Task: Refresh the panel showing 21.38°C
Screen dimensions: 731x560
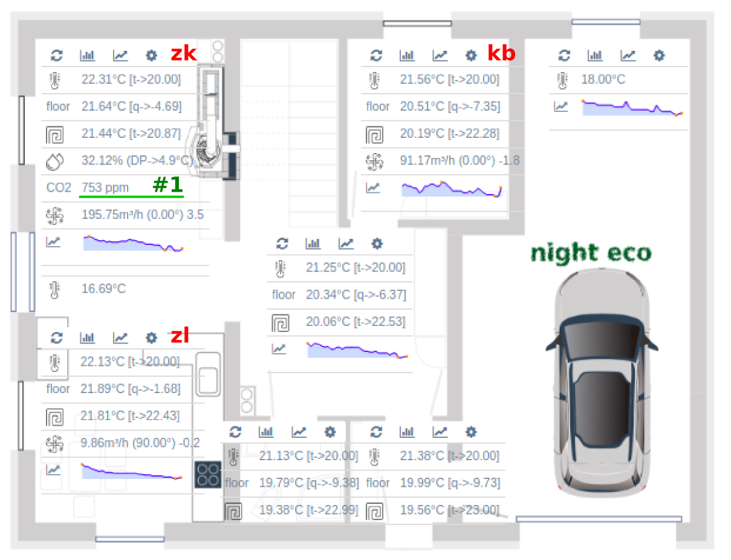Action: pyautogui.click(x=376, y=432)
